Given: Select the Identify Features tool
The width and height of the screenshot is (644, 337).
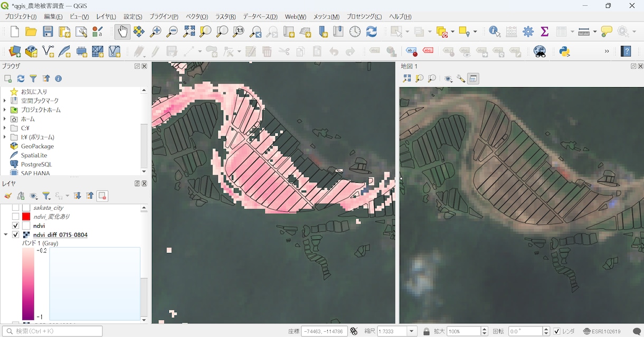Looking at the screenshot, I should pos(495,32).
